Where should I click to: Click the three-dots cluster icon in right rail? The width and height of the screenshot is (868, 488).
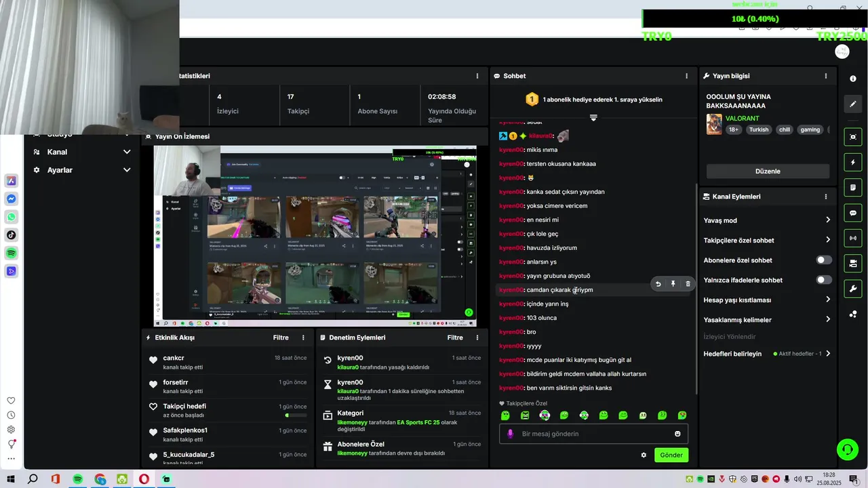coord(853,314)
